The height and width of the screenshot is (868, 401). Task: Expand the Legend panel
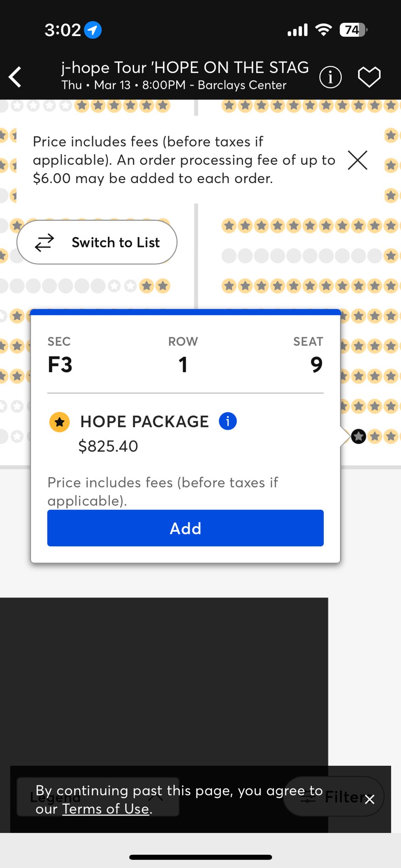(98, 797)
